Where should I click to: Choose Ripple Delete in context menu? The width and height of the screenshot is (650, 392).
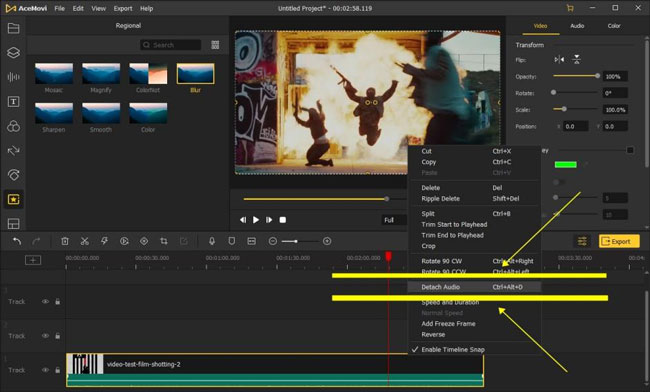point(474,198)
